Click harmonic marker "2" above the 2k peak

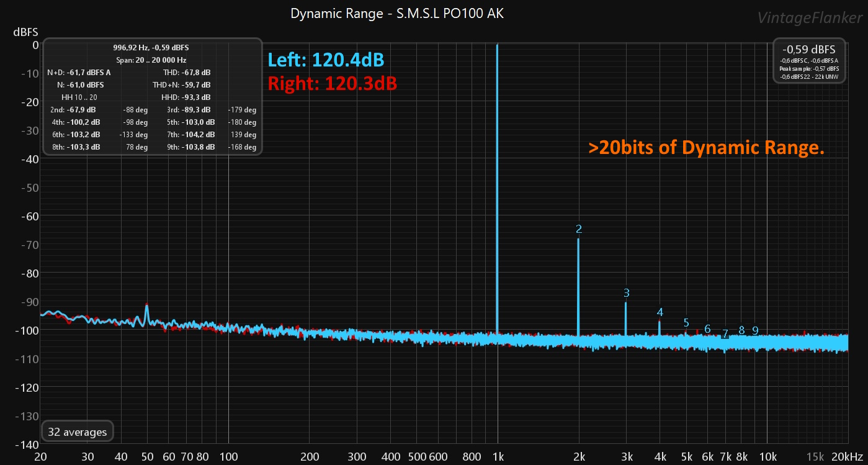(578, 229)
